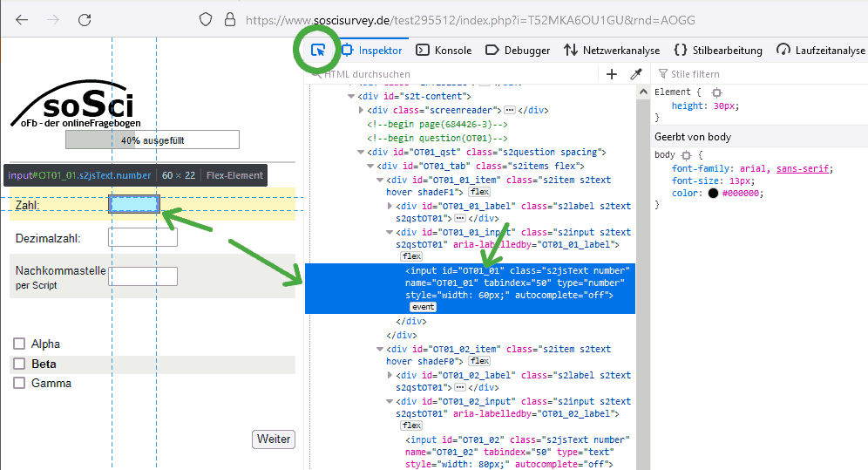Go back with browser back arrow

[x=22, y=20]
